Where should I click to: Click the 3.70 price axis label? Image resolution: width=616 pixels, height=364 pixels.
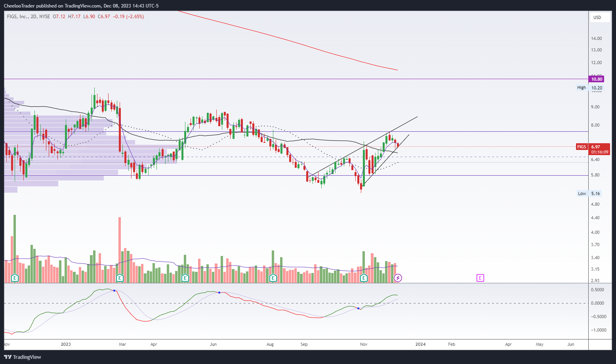(595, 245)
